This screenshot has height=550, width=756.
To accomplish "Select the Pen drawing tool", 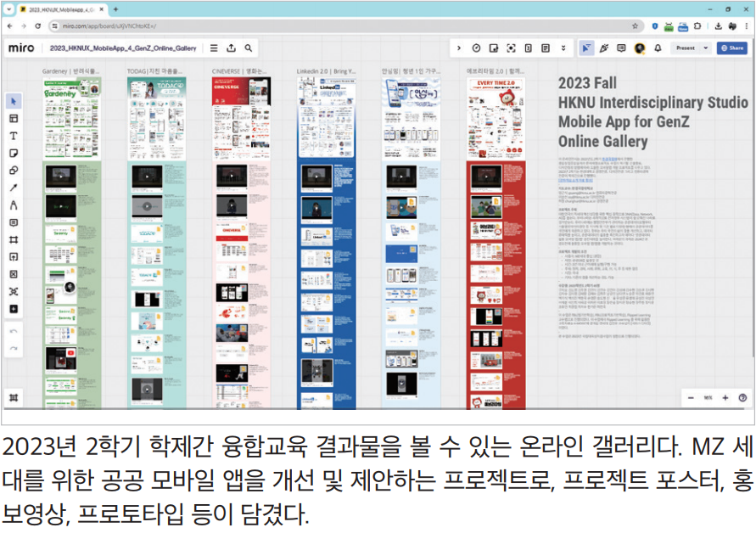I will pyautogui.click(x=14, y=205).
